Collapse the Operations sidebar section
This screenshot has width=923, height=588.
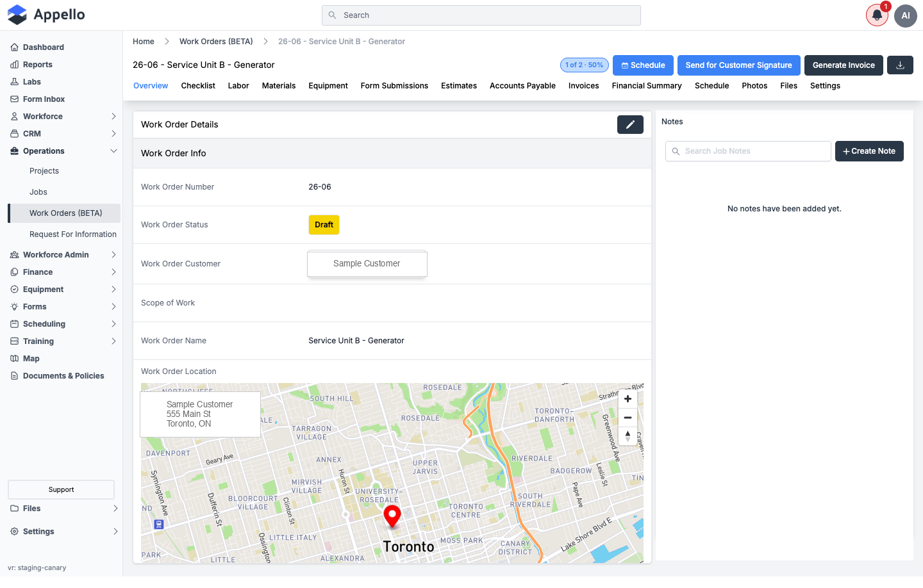(x=113, y=151)
